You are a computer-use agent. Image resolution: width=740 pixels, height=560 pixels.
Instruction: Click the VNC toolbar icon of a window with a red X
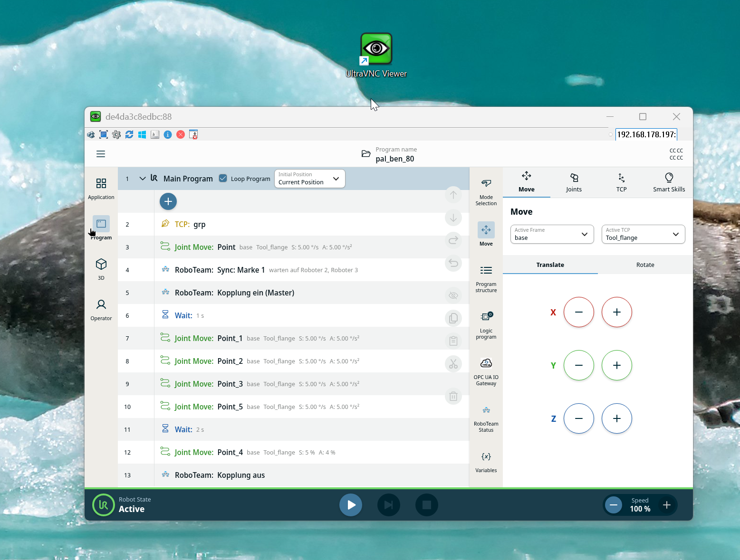[193, 134]
